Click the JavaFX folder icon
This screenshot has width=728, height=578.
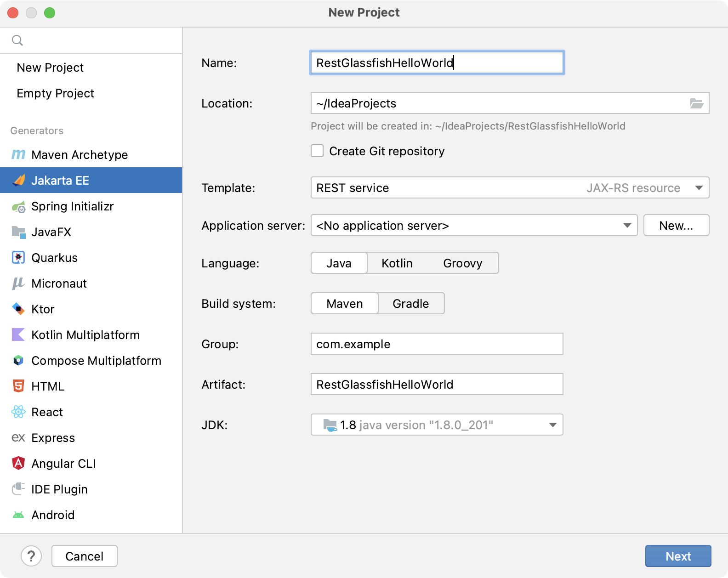click(x=18, y=232)
